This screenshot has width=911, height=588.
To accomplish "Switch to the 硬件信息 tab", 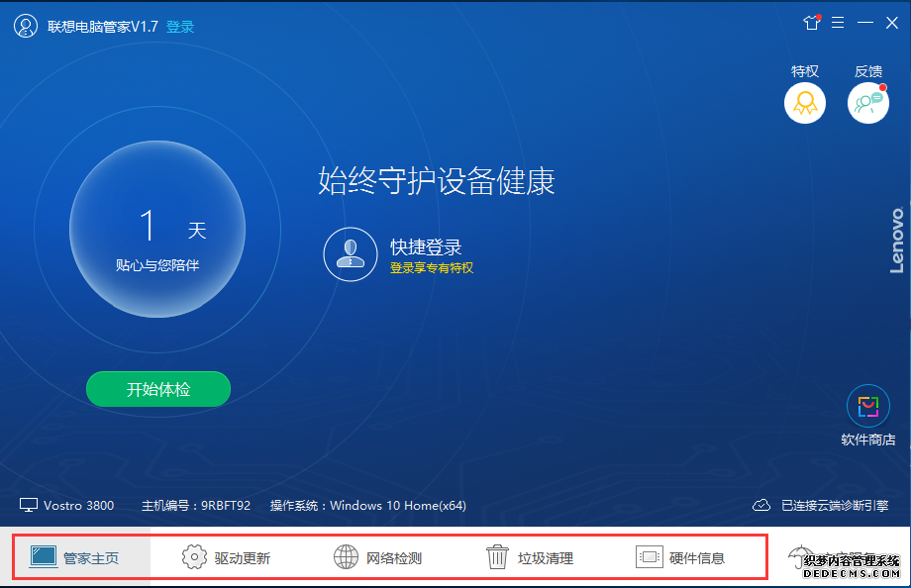I will tap(680, 557).
